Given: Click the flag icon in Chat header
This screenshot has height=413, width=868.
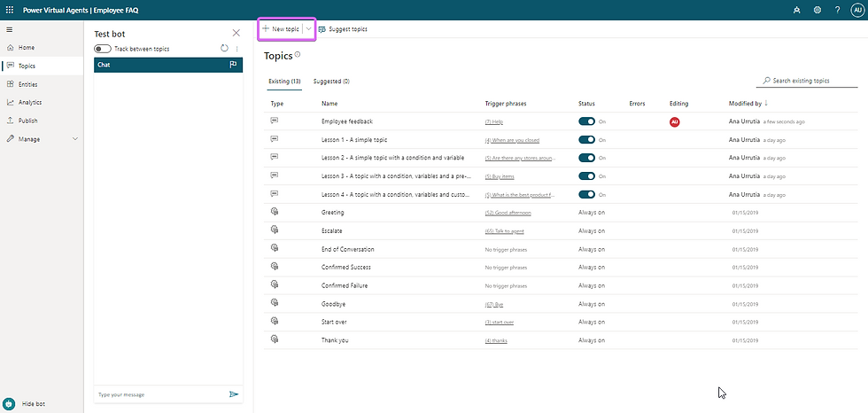Looking at the screenshot, I should click(x=233, y=65).
